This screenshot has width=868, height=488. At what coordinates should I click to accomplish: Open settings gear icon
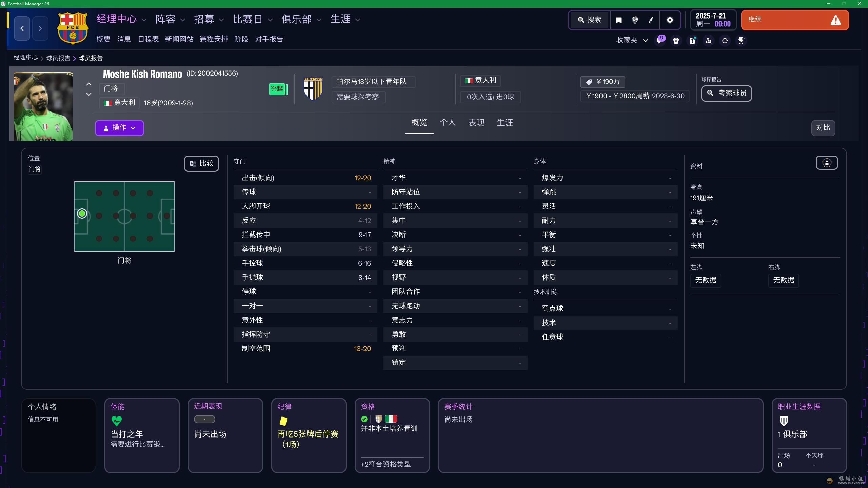(670, 20)
